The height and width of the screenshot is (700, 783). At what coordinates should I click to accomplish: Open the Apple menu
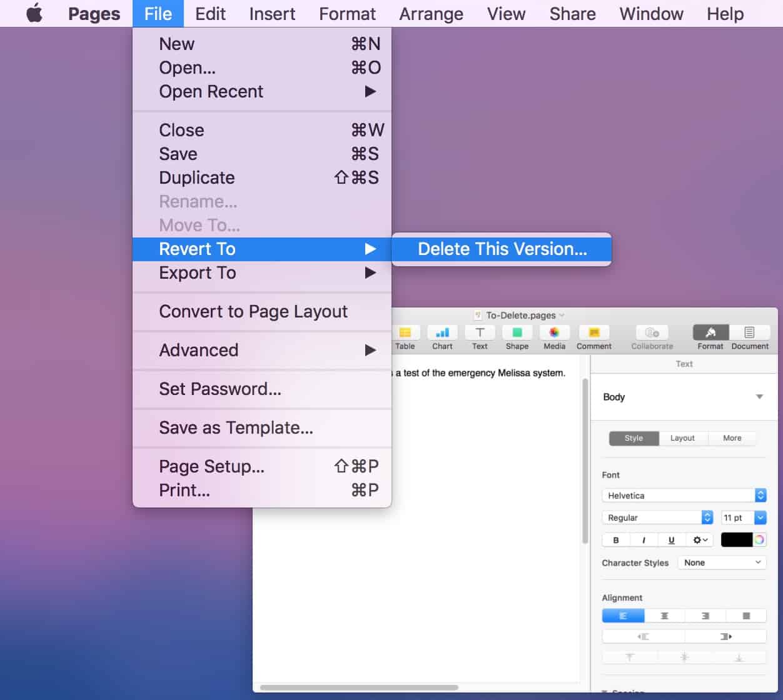34,13
